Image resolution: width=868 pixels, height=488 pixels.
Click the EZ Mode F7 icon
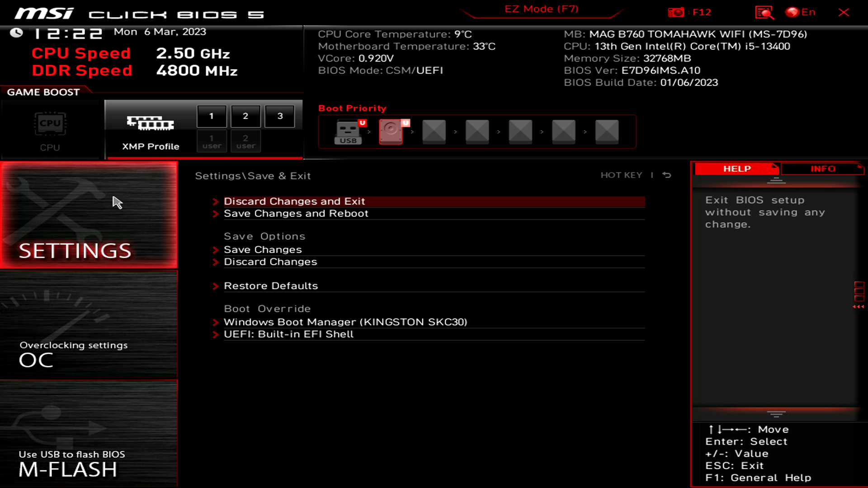[x=541, y=8]
